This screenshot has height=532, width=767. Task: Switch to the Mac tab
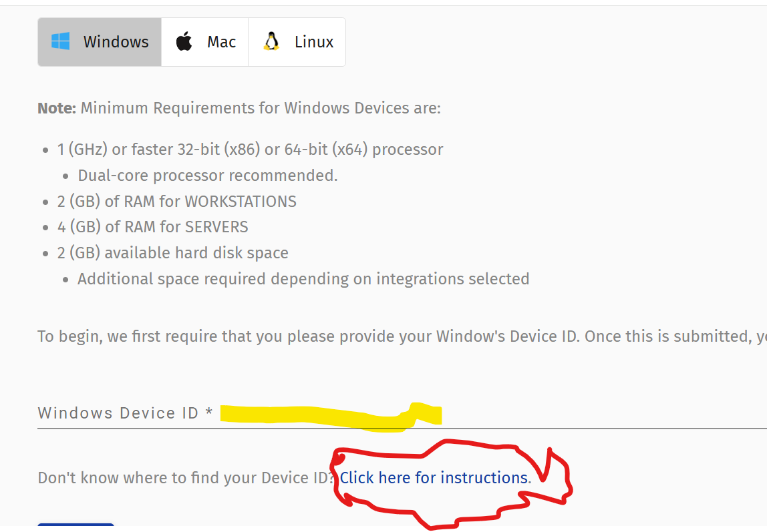205,42
